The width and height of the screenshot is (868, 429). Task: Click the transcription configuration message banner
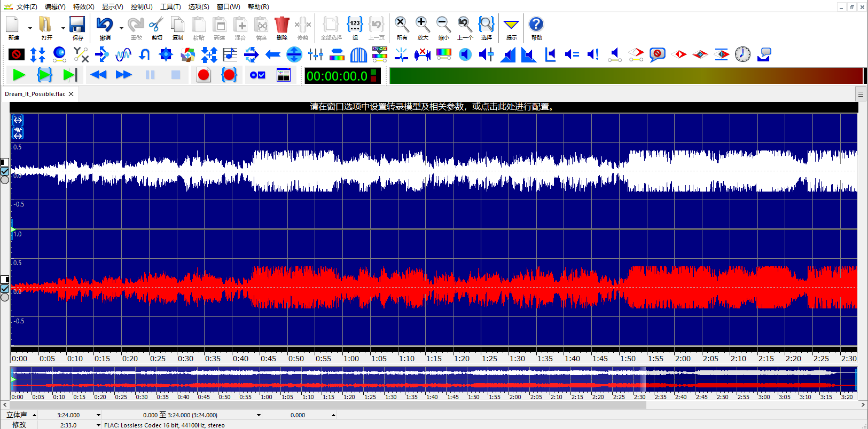pos(433,107)
